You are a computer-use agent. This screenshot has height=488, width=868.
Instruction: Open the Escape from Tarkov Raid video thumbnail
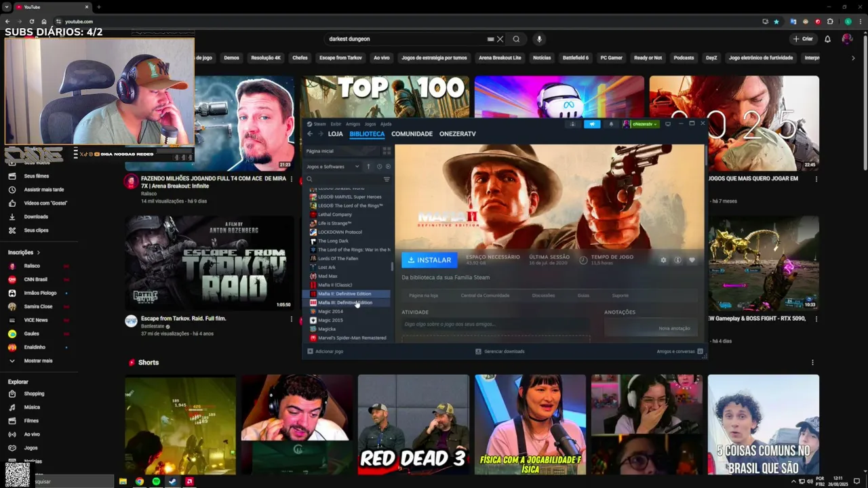pyautogui.click(x=210, y=263)
